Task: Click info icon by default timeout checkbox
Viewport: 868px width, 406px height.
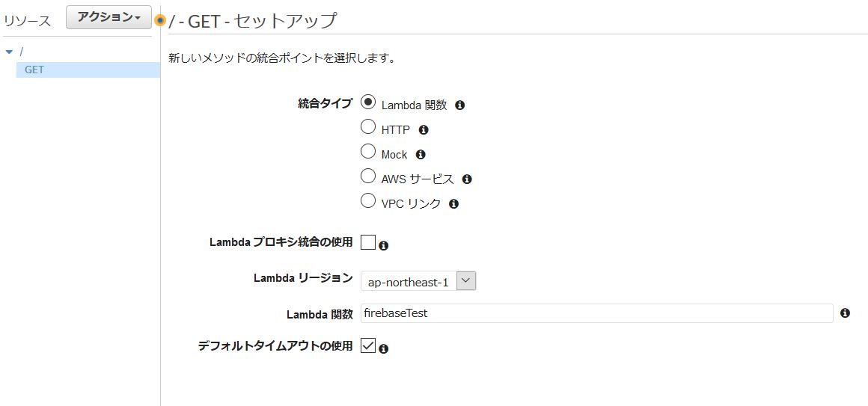Action: (384, 349)
